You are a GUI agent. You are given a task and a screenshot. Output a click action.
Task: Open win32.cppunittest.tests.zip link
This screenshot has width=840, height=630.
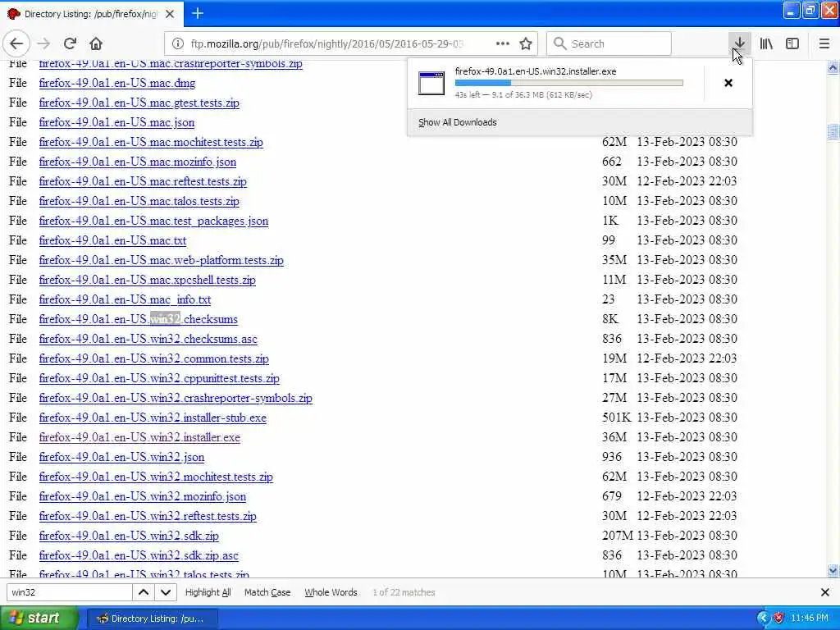(159, 378)
